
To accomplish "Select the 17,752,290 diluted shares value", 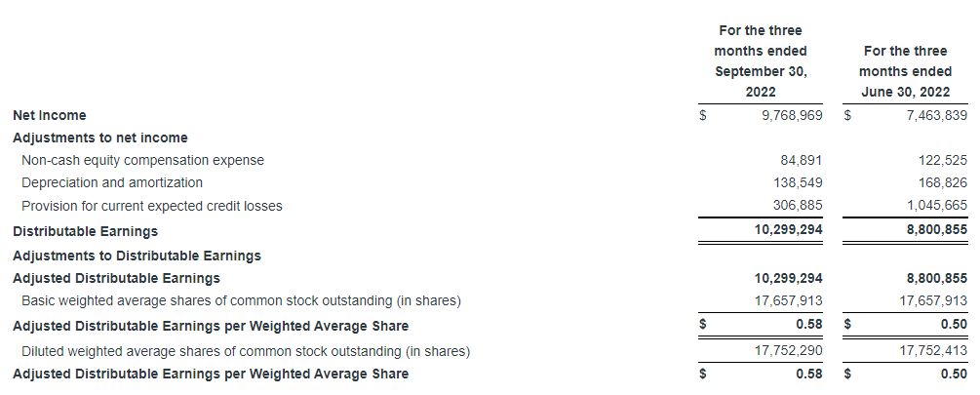I will 790,351.
